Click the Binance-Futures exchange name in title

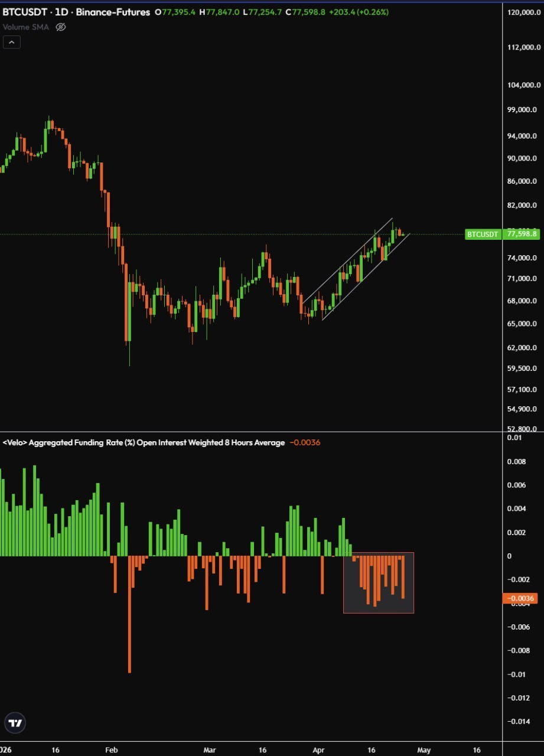(x=113, y=12)
